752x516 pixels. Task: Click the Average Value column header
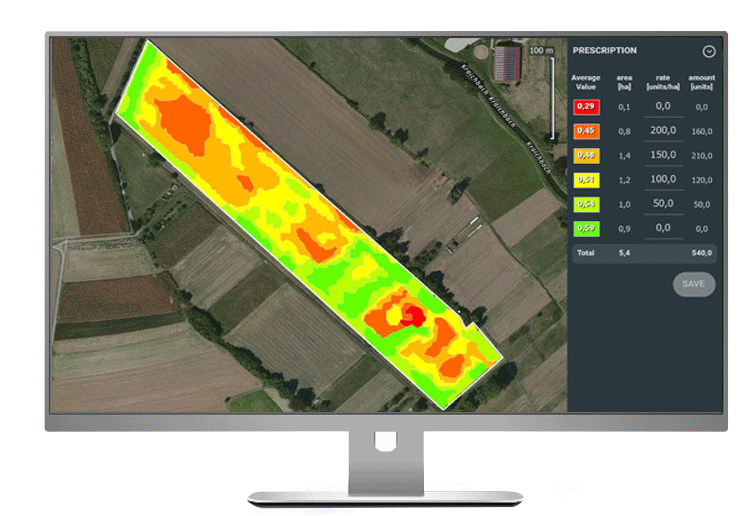click(x=586, y=82)
